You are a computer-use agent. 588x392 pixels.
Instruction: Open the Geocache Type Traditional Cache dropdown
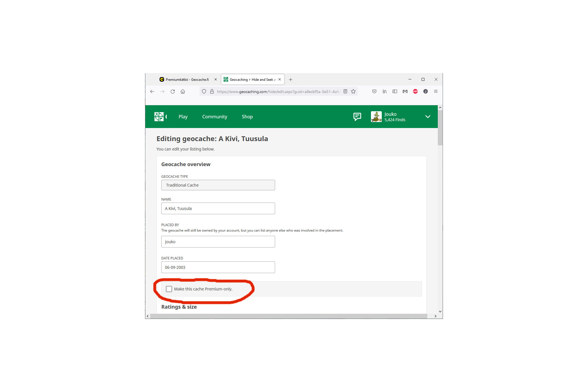[x=218, y=185]
